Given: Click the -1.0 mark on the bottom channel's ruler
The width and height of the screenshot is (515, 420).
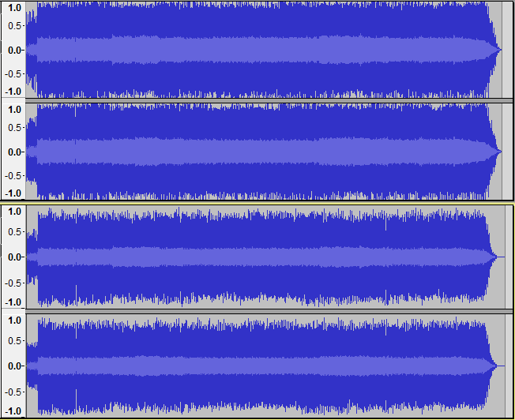Looking at the screenshot, I should (14, 411).
